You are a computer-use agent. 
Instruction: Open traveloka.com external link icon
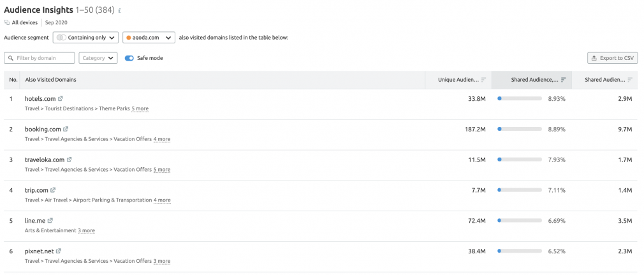[70, 160]
